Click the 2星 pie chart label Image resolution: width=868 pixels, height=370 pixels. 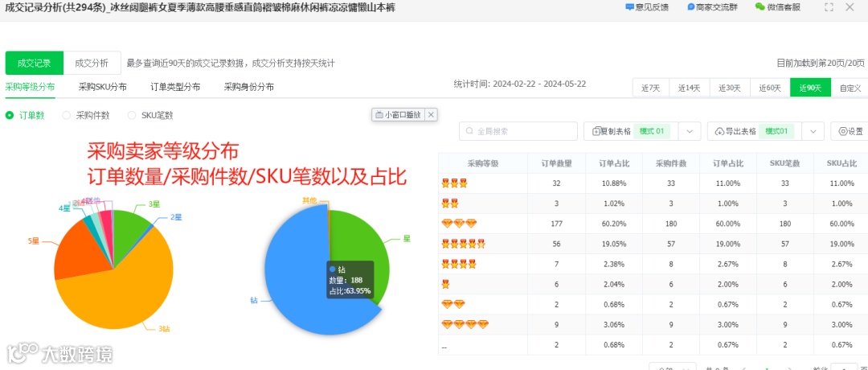[x=176, y=217]
